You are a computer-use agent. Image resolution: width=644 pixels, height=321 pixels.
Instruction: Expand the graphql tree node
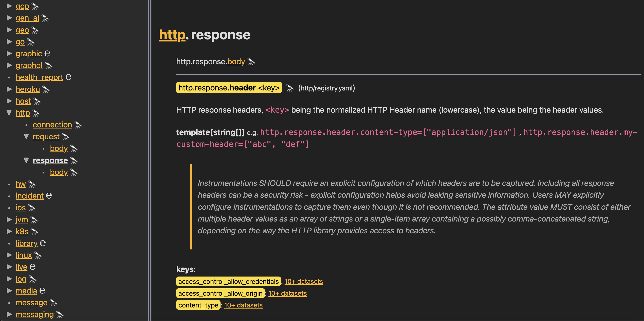pyautogui.click(x=9, y=66)
